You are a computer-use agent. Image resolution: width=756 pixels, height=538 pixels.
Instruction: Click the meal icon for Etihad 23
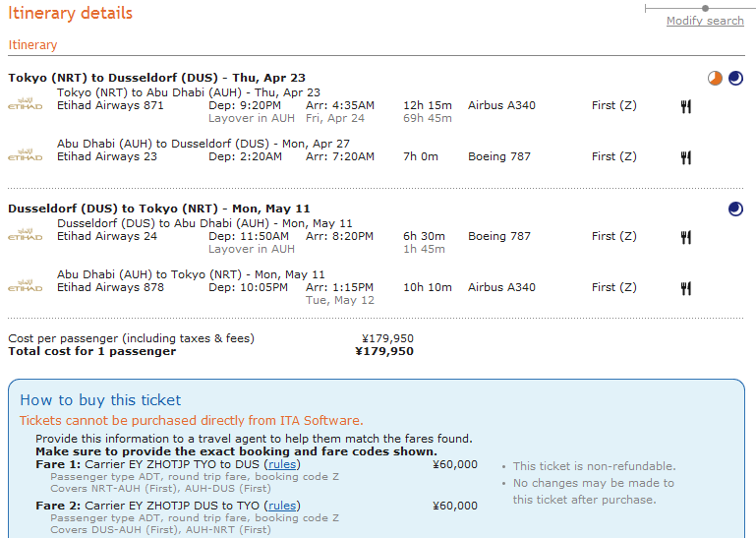tap(686, 157)
